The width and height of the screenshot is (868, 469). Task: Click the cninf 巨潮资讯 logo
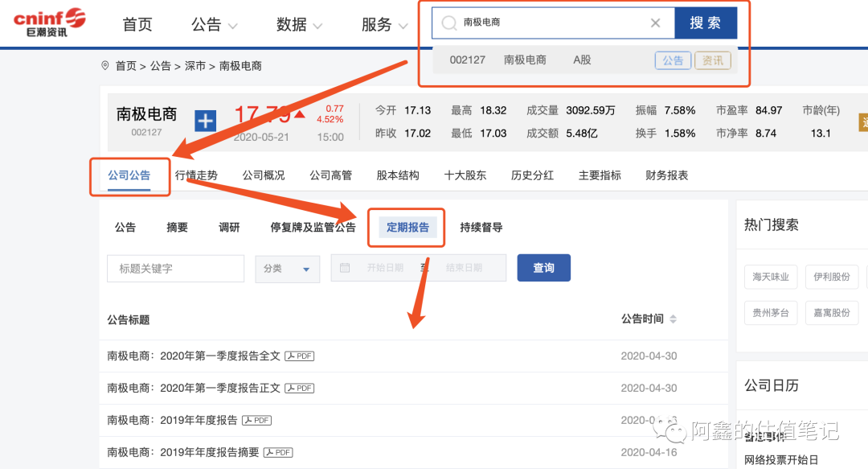click(49, 23)
